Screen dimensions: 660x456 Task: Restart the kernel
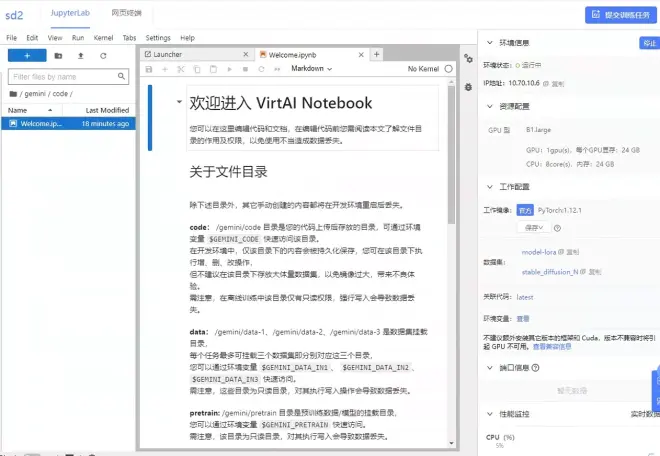(x=261, y=69)
